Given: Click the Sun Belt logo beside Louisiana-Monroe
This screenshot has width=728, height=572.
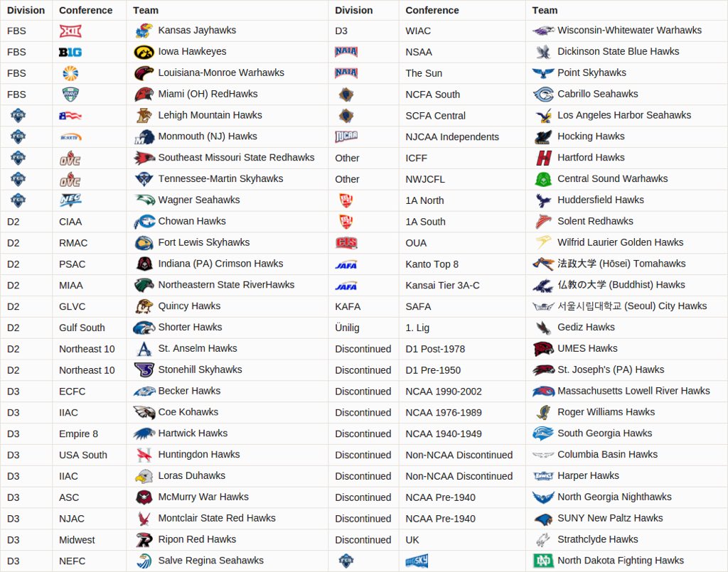Looking at the screenshot, I should pos(70,73).
